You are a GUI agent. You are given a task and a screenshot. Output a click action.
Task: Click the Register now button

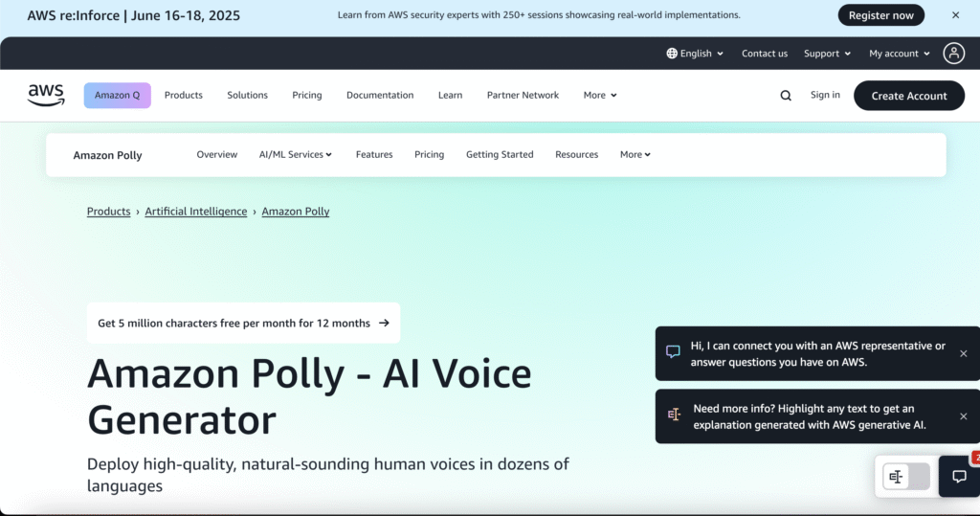pos(880,15)
